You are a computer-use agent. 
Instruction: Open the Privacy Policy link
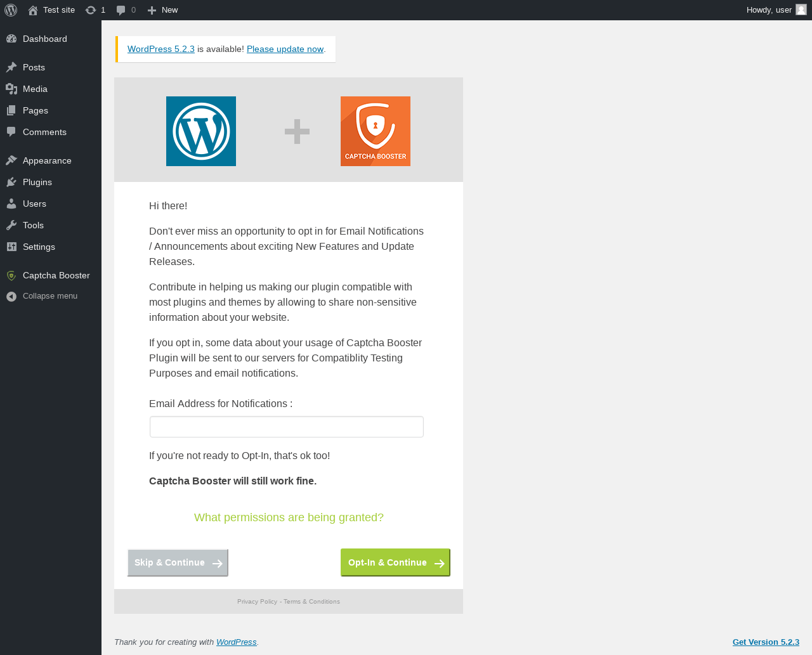[x=257, y=602]
